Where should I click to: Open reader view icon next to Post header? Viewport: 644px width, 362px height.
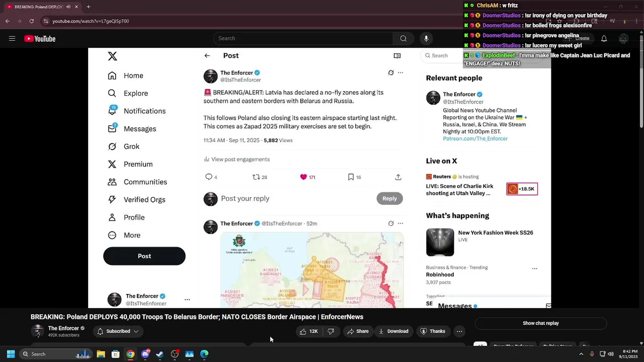click(x=397, y=56)
